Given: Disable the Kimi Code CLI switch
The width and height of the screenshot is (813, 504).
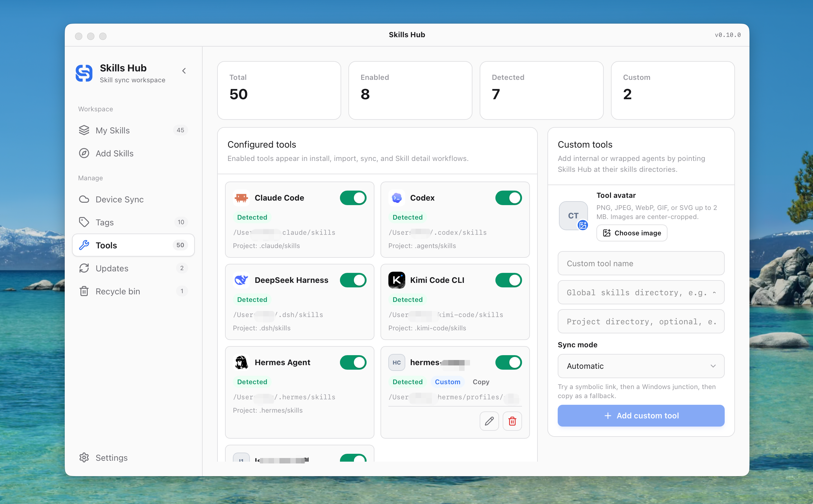Looking at the screenshot, I should coord(508,280).
